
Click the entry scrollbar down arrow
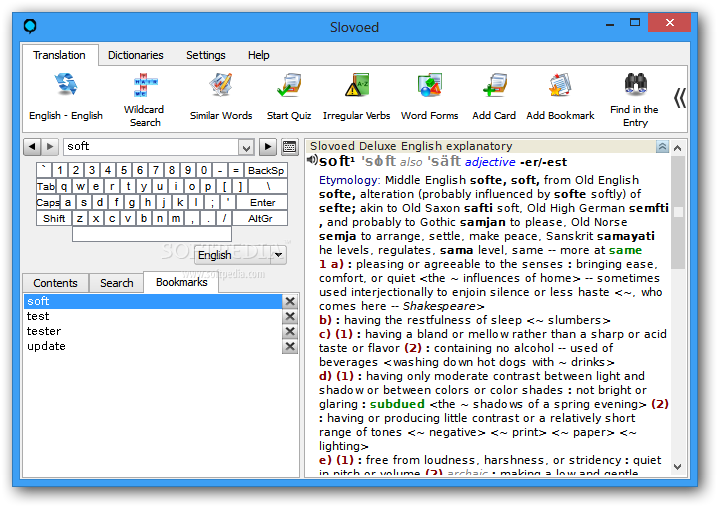point(678,467)
